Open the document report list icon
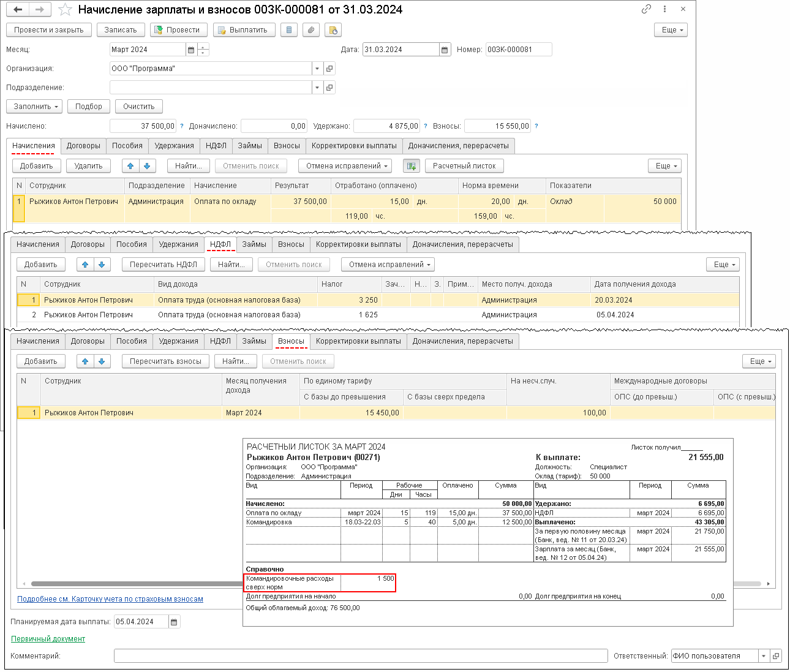The width and height of the screenshot is (790, 672). pos(289,30)
